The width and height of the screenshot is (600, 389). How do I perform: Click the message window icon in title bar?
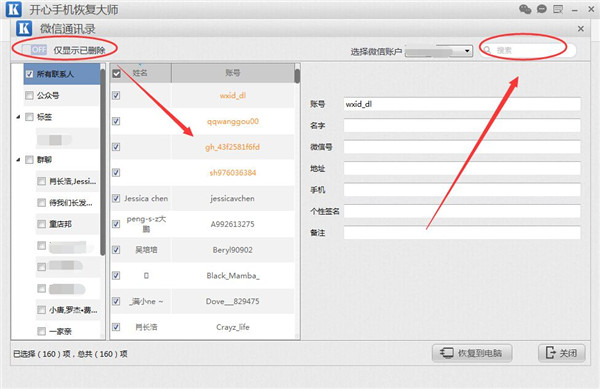[558, 9]
